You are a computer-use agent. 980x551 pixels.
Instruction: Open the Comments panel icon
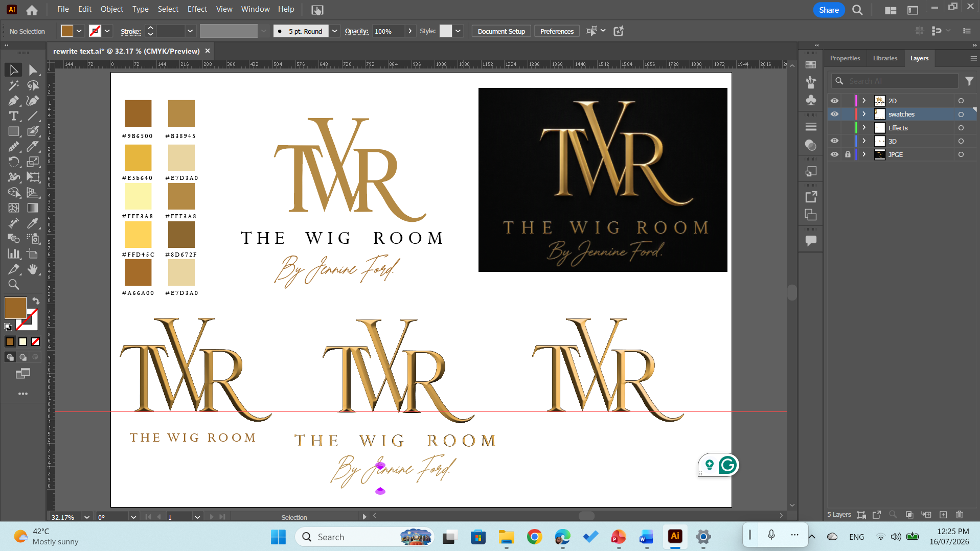[811, 241]
